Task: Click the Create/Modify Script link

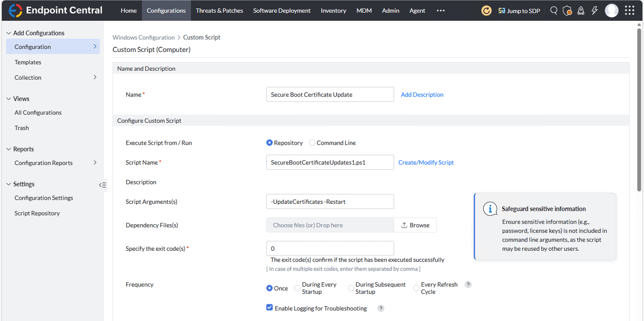Action: [x=426, y=162]
